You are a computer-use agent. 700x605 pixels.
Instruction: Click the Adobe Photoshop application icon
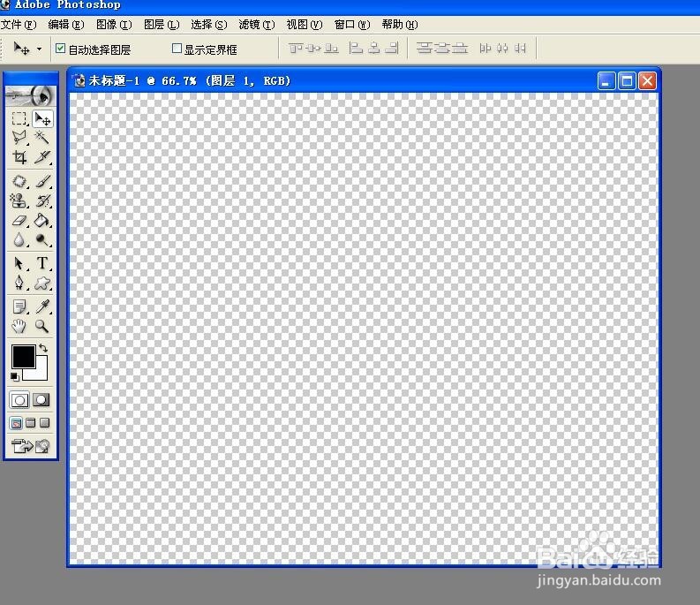tap(5, 4)
